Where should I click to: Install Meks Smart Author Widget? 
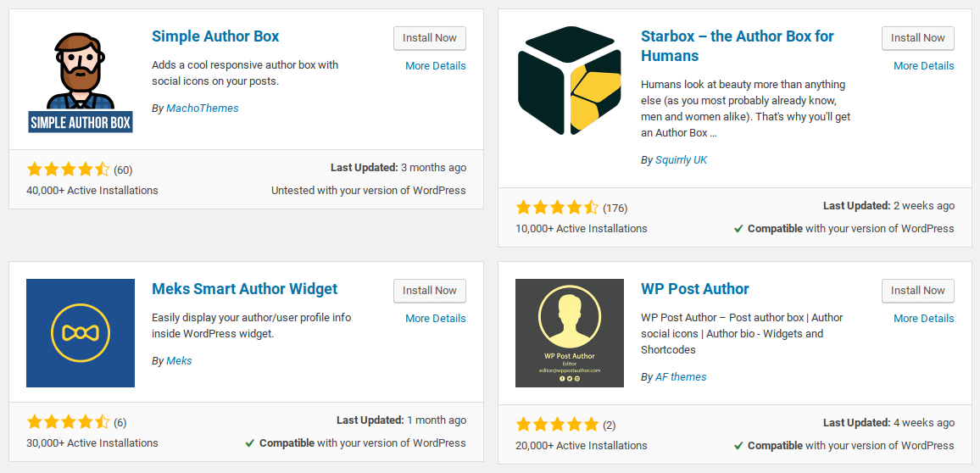429,291
